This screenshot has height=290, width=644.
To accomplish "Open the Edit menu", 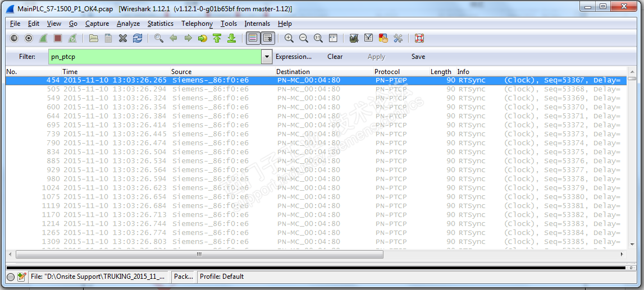I will (34, 24).
